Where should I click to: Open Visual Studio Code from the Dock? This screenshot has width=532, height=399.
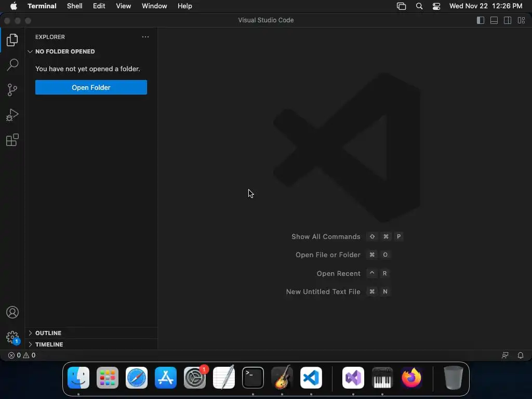click(x=311, y=378)
